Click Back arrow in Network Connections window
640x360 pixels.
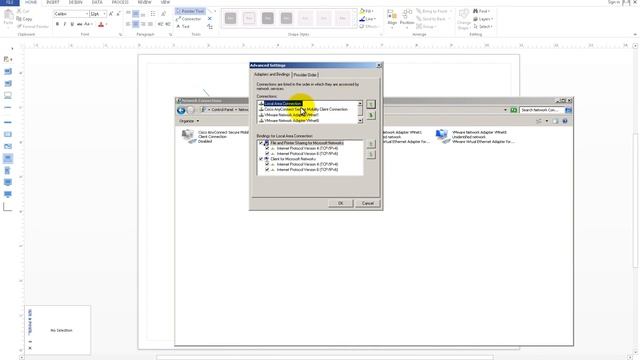click(x=181, y=110)
